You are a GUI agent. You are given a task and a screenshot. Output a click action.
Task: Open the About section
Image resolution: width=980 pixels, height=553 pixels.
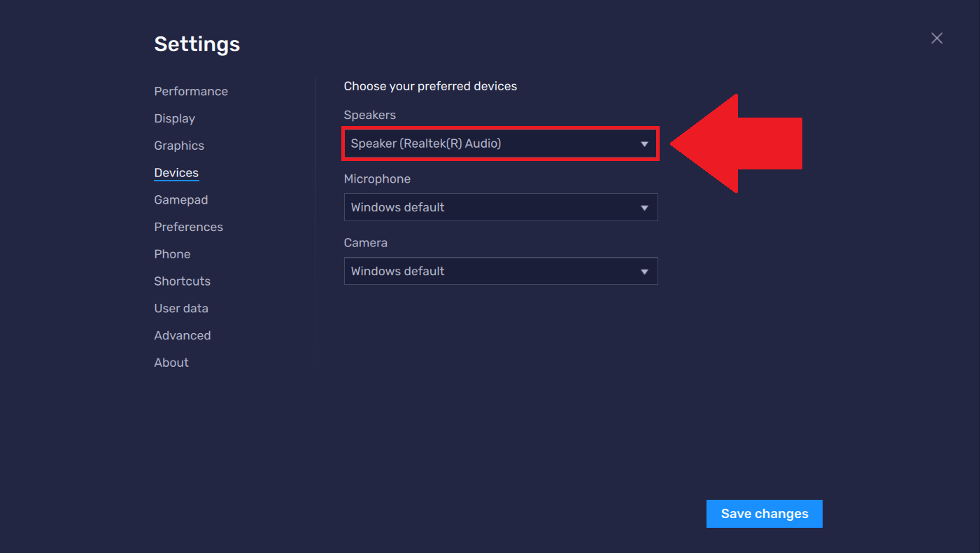(171, 363)
